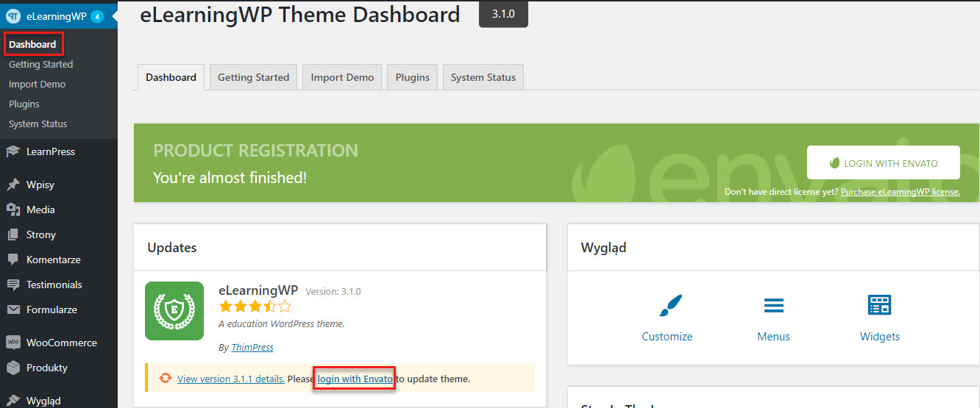The image size is (980, 408).
Task: Click "A education WordPress theme." description
Action: pos(282,323)
